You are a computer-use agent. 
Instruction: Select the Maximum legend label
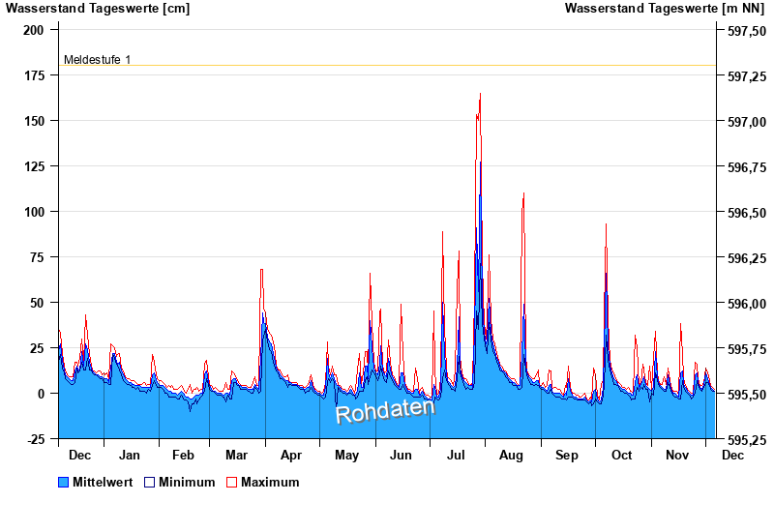click(x=270, y=482)
